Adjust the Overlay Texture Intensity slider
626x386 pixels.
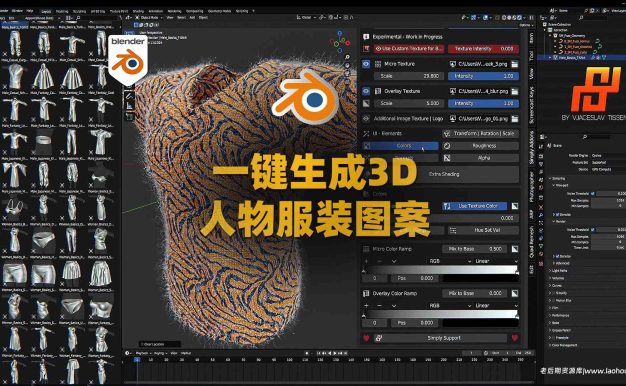coord(483,103)
